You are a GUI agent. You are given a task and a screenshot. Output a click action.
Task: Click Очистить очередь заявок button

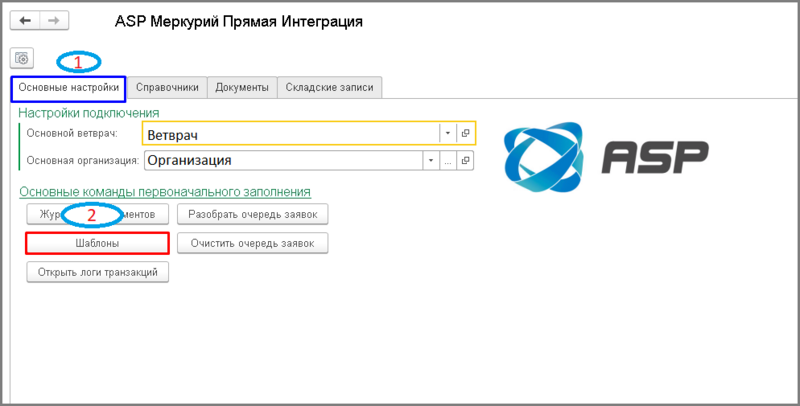(252, 243)
